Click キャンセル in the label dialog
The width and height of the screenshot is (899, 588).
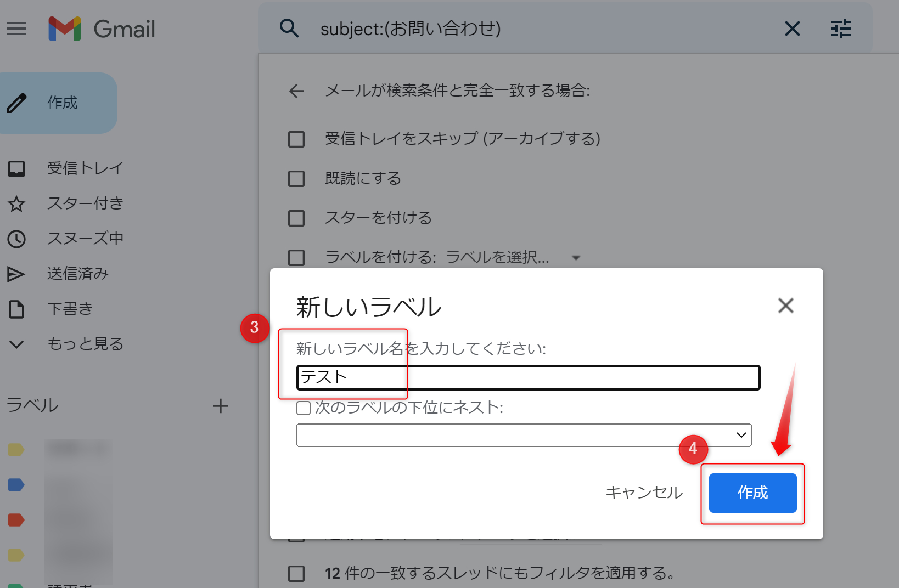point(644,493)
